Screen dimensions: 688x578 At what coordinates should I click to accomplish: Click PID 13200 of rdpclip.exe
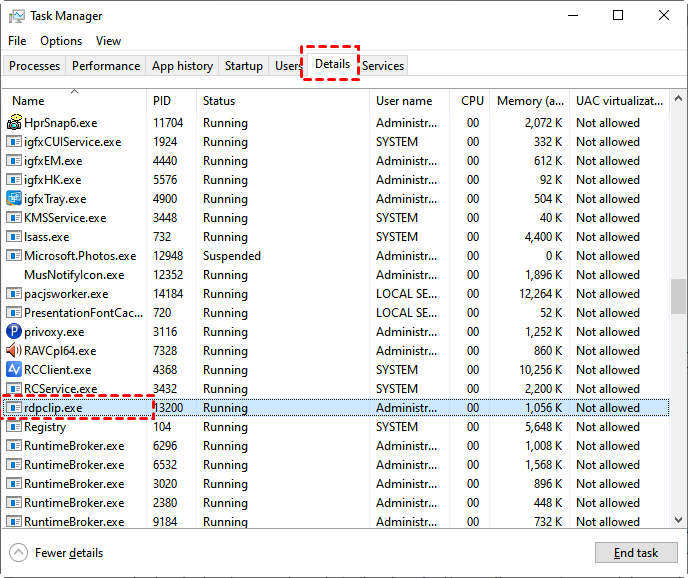168,408
